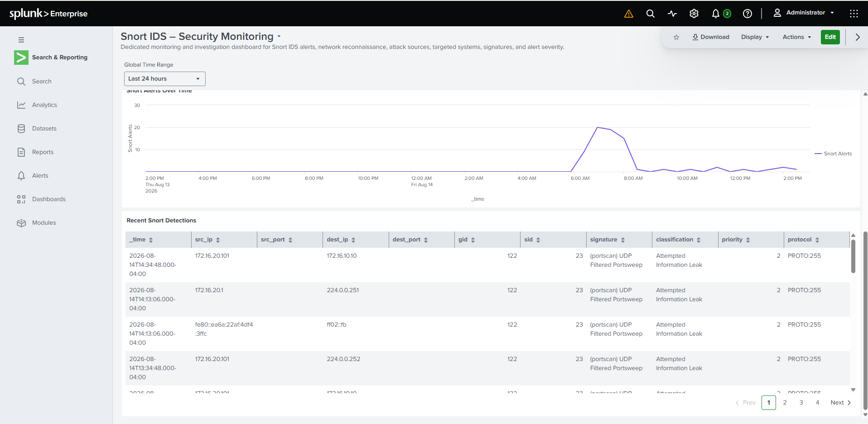Viewport: 868px width, 424px height.
Task: Open Datasets in the sidebar
Action: pos(44,129)
